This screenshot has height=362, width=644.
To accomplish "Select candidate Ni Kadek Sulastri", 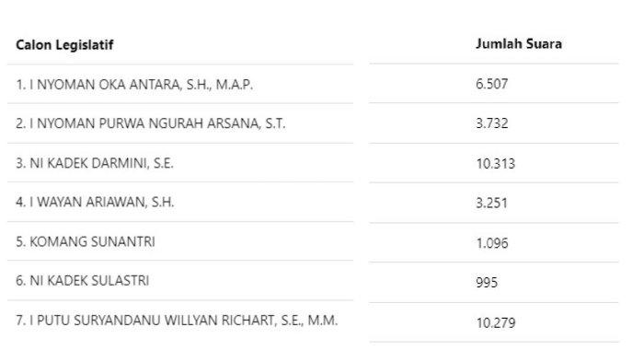I will [82, 281].
